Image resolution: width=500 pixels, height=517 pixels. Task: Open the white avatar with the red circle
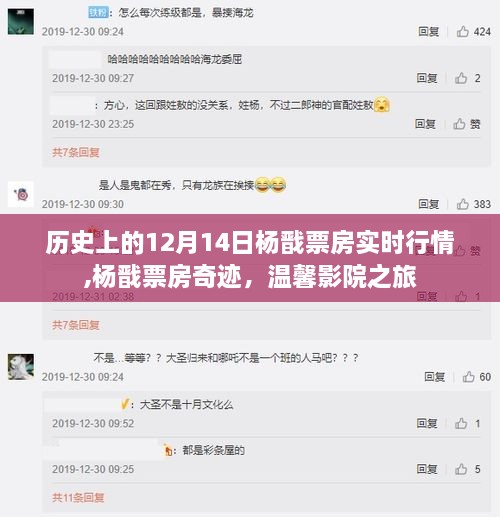click(x=21, y=194)
